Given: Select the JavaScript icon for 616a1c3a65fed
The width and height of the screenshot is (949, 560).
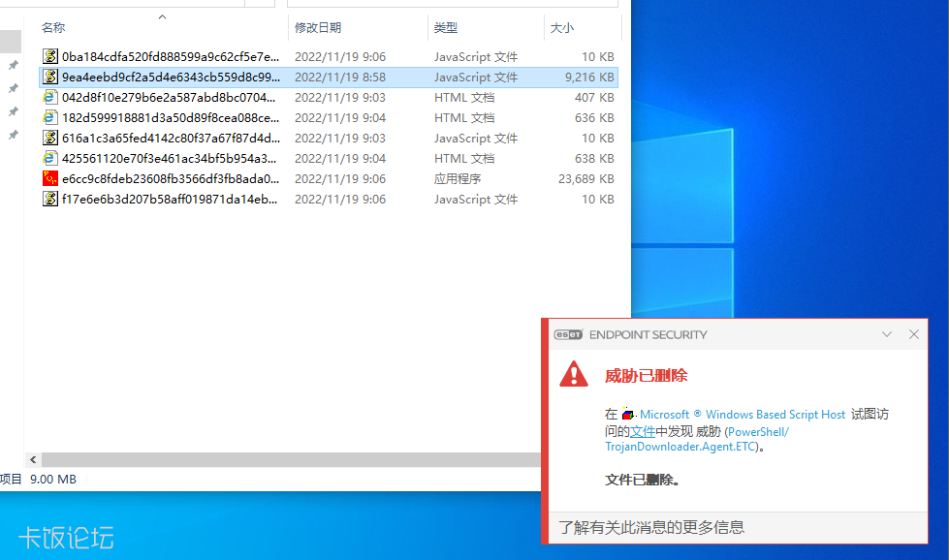Looking at the screenshot, I should click(50, 139).
